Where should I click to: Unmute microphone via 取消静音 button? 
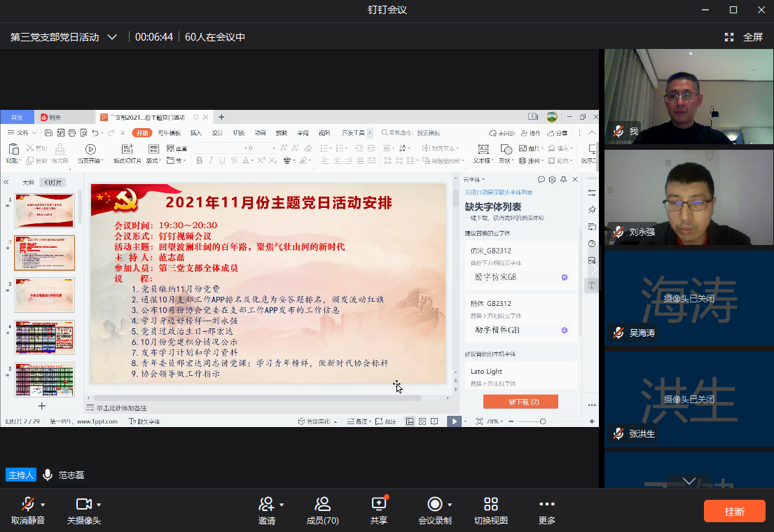tap(29, 510)
